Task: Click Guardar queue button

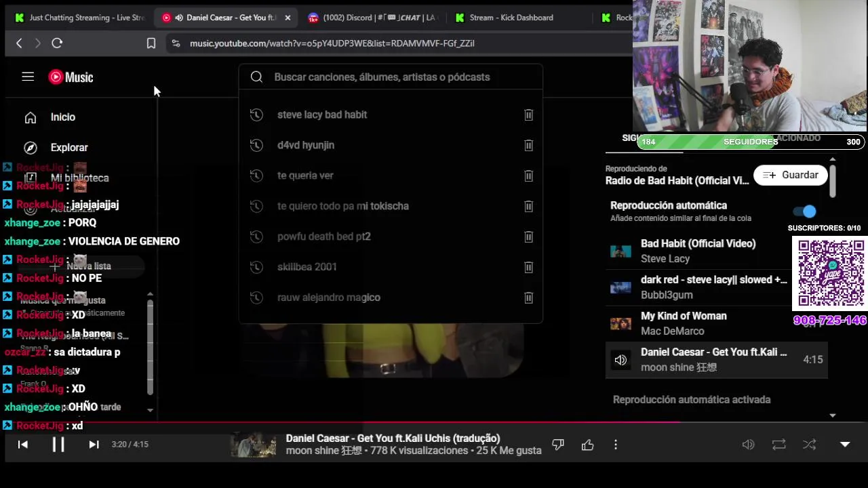Action: coord(791,175)
